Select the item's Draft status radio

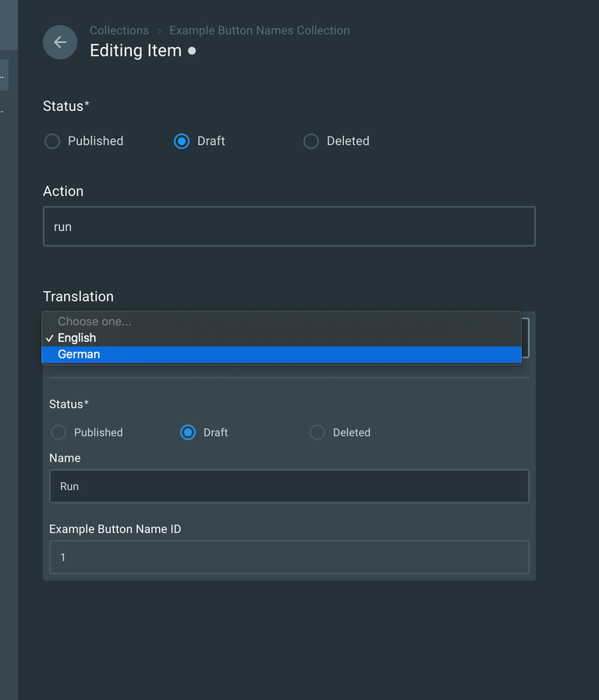click(x=182, y=141)
